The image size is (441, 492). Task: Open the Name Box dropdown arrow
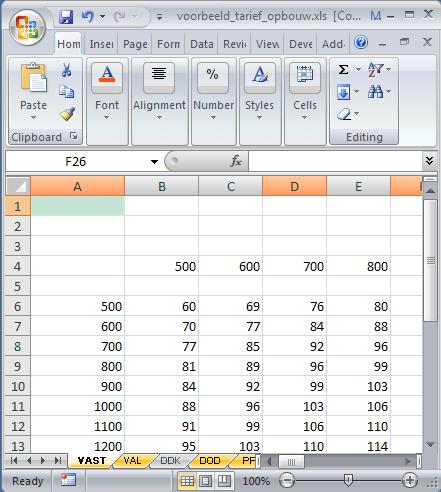point(154,162)
